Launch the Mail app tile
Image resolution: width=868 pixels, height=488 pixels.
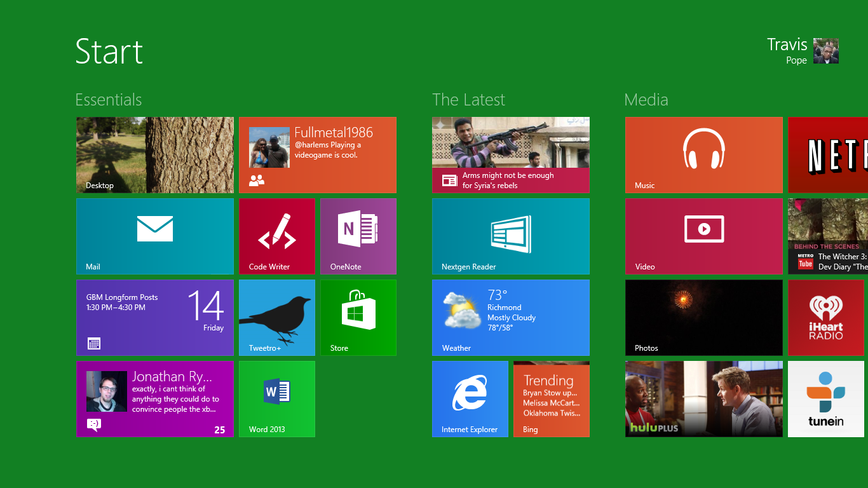(x=155, y=236)
